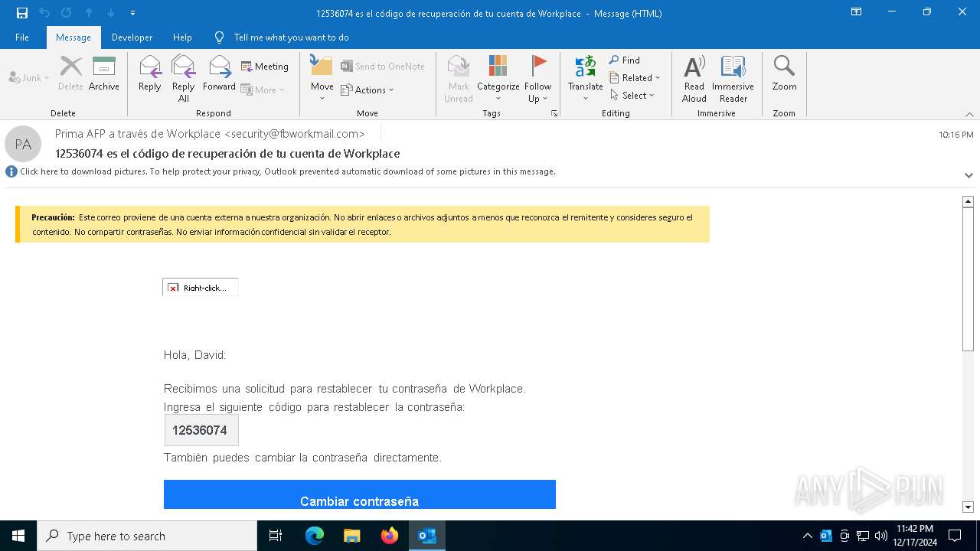Click the network tray icon
The height and width of the screenshot is (551, 980).
pyautogui.click(x=863, y=536)
